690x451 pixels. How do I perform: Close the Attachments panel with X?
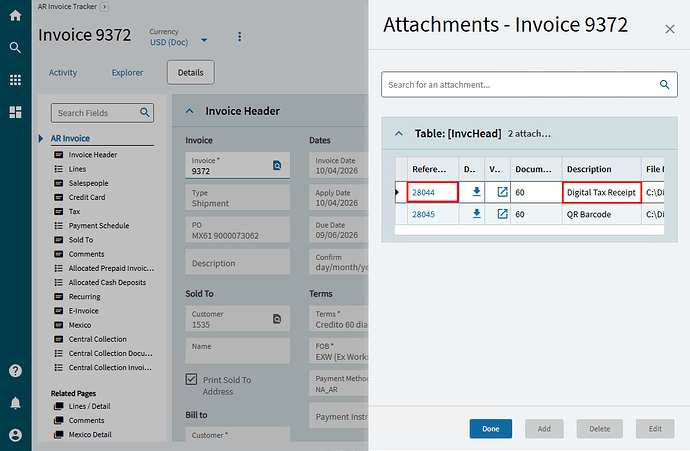pos(670,29)
